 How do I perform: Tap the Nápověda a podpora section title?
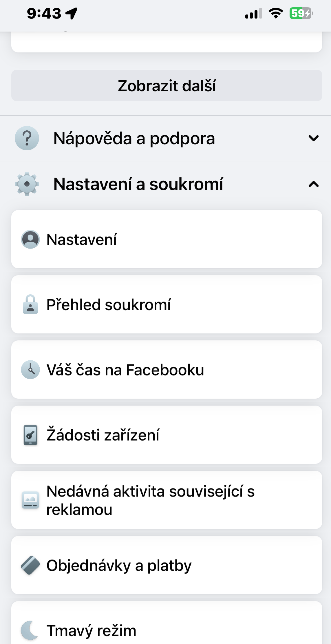(134, 138)
